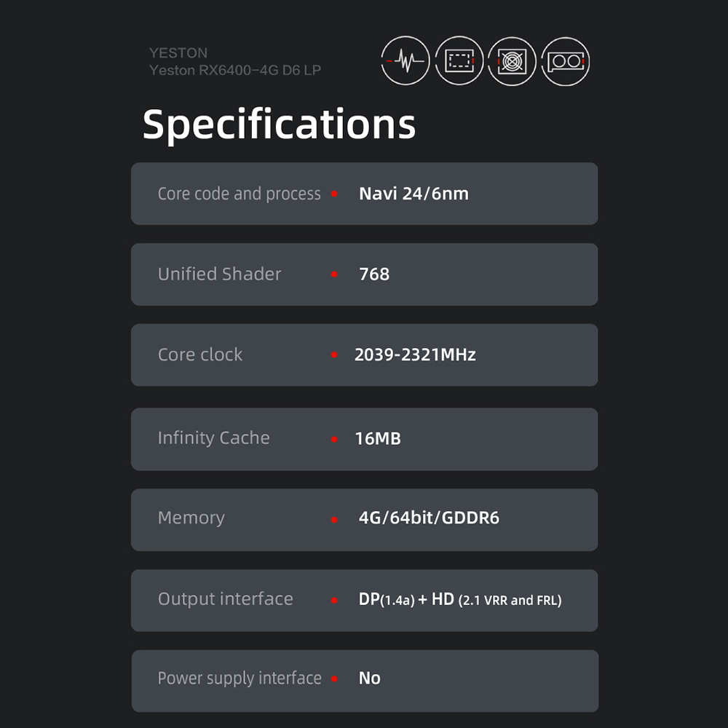The width and height of the screenshot is (728, 728).
Task: Click the dual-fan graphics card icon
Action: pyautogui.click(x=566, y=61)
